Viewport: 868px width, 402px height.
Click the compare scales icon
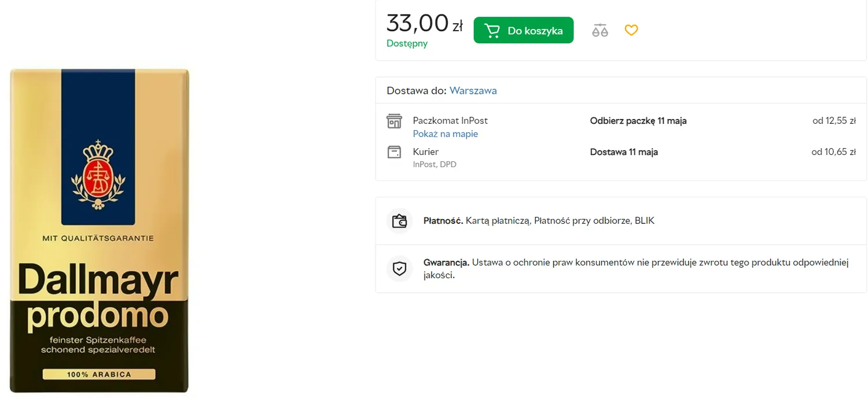[x=600, y=30]
